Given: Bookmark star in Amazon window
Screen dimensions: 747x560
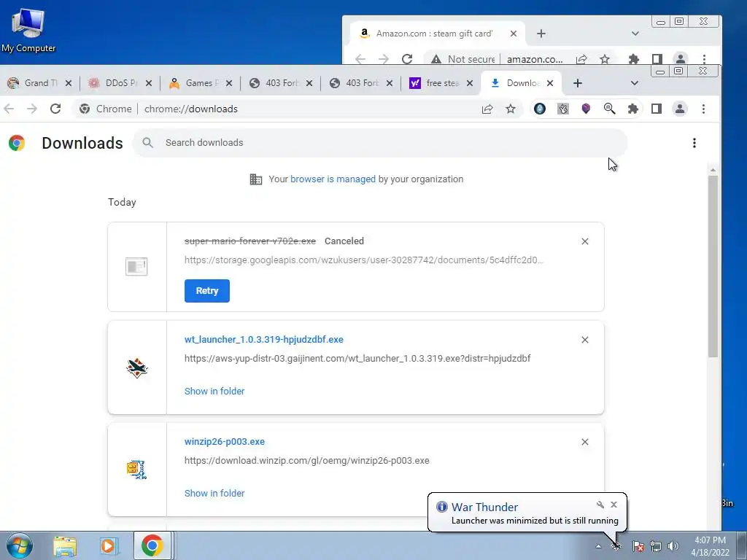Looking at the screenshot, I should click(x=605, y=59).
